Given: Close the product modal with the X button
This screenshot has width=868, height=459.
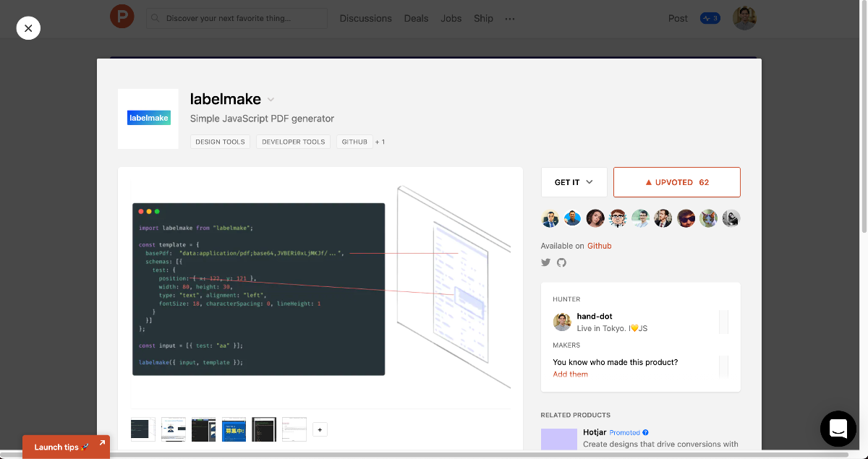Looking at the screenshot, I should (x=28, y=28).
